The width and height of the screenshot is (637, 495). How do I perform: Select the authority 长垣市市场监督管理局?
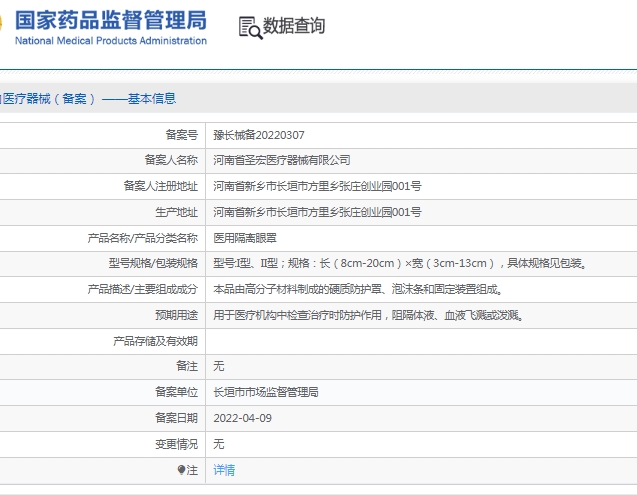(266, 393)
